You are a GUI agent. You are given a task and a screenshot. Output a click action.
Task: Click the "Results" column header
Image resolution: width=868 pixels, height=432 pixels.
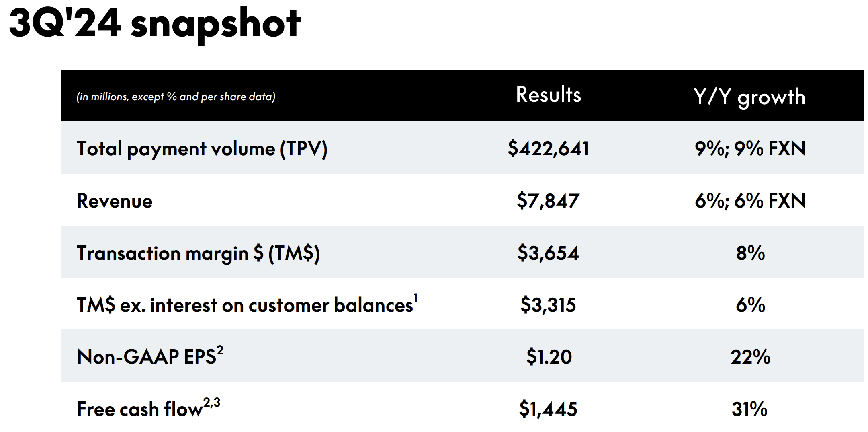coord(549,95)
